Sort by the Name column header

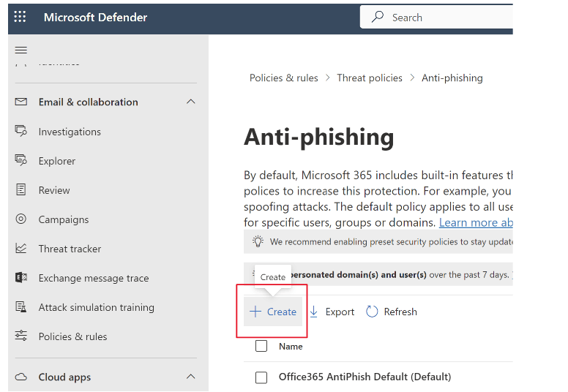click(x=291, y=347)
